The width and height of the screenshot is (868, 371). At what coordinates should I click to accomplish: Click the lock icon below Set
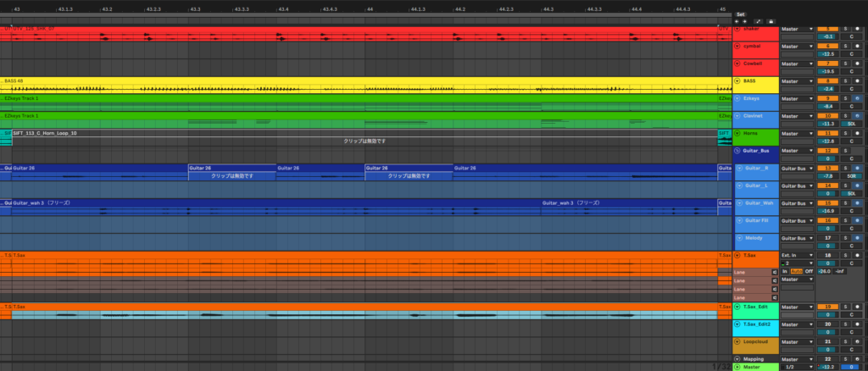pos(771,21)
